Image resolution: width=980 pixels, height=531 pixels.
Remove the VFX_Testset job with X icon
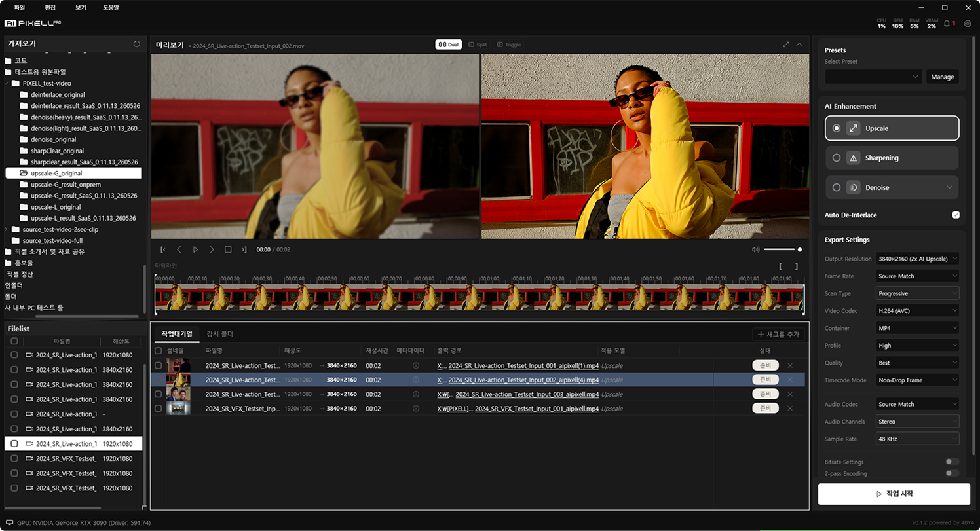pyautogui.click(x=789, y=409)
